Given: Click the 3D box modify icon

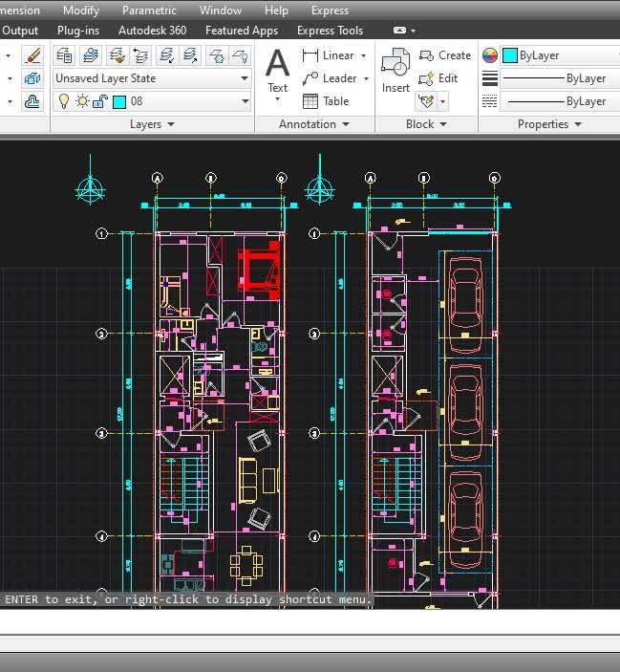Looking at the screenshot, I should pos(32,78).
